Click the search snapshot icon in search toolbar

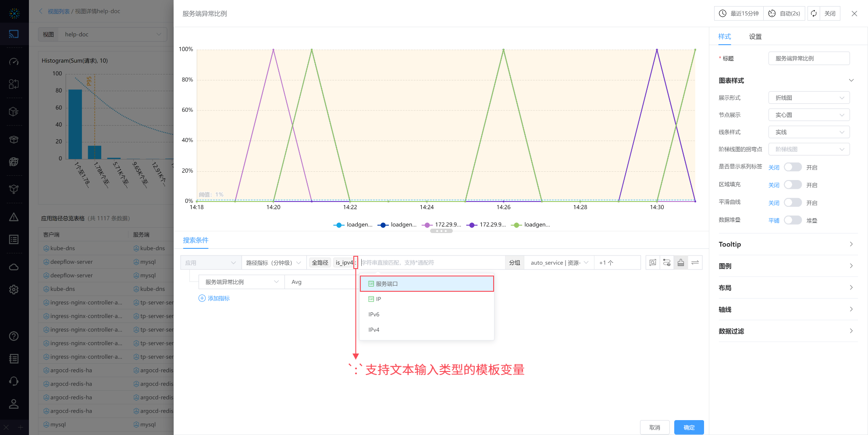(653, 262)
